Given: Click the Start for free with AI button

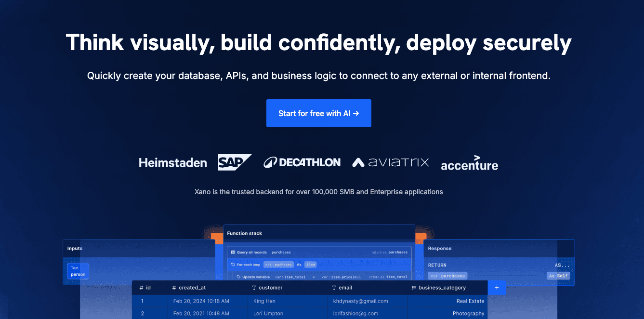Looking at the screenshot, I should pos(318,113).
